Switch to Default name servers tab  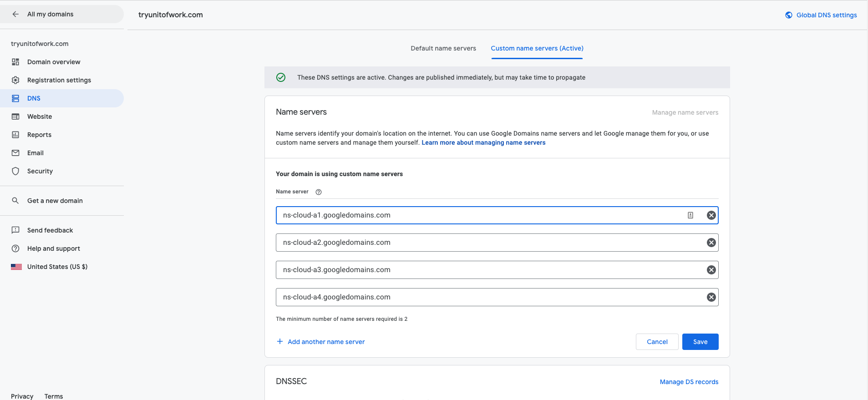click(443, 48)
